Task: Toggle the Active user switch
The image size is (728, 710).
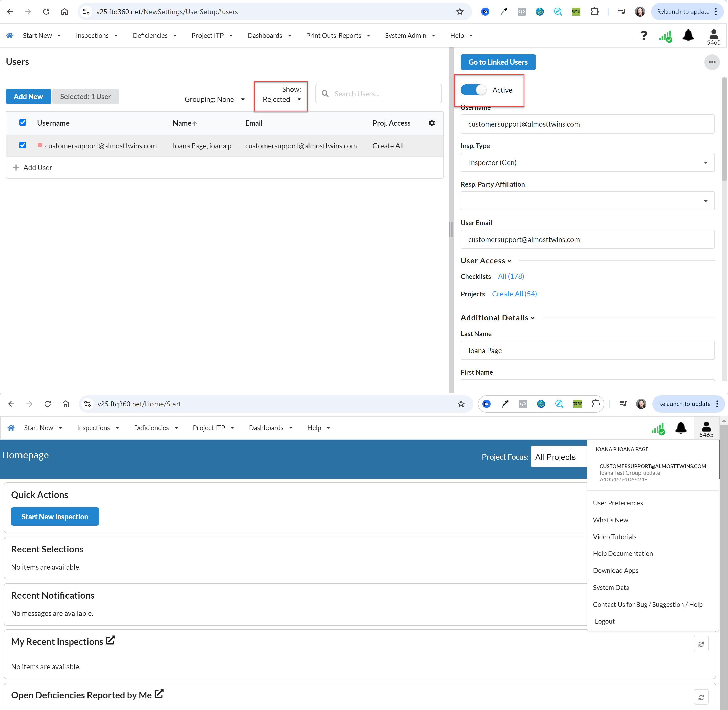Action: [473, 90]
